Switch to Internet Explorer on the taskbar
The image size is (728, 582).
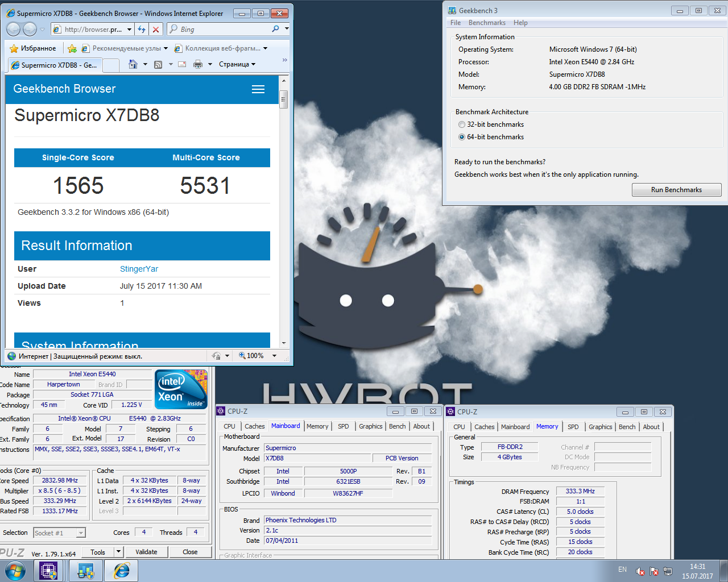(x=121, y=571)
